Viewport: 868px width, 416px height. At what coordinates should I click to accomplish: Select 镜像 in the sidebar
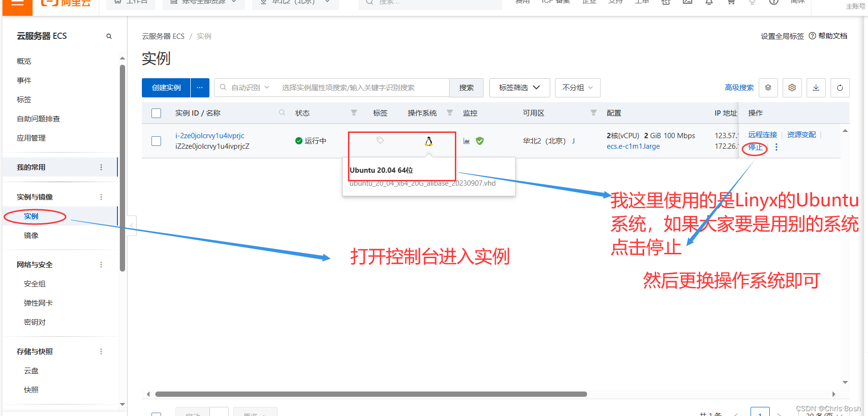click(31, 236)
